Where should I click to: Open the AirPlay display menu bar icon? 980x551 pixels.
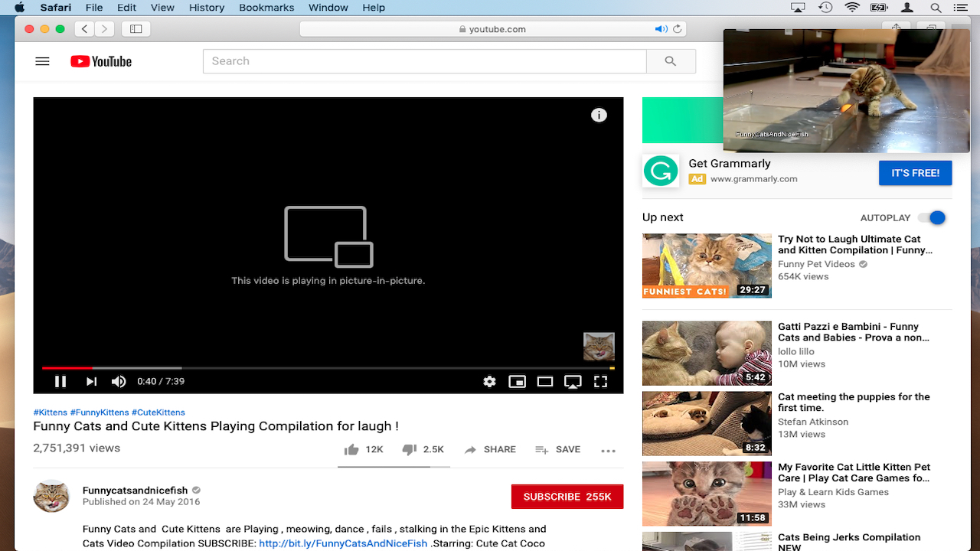(x=798, y=8)
